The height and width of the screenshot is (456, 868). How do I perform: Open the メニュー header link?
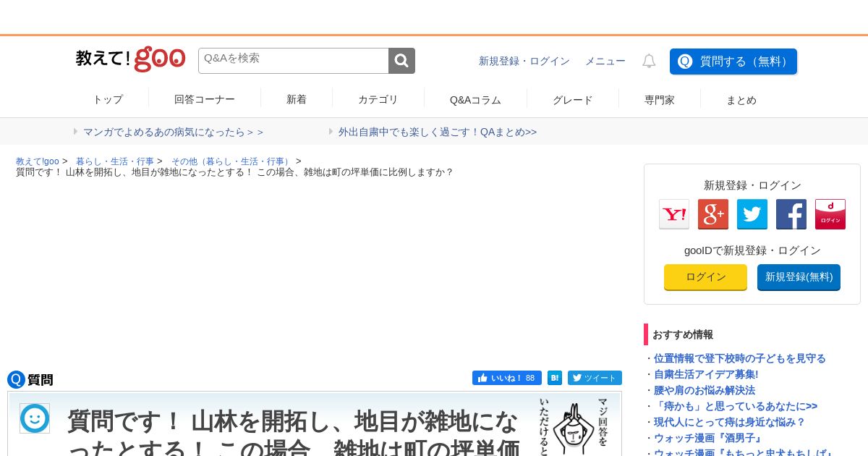(605, 62)
